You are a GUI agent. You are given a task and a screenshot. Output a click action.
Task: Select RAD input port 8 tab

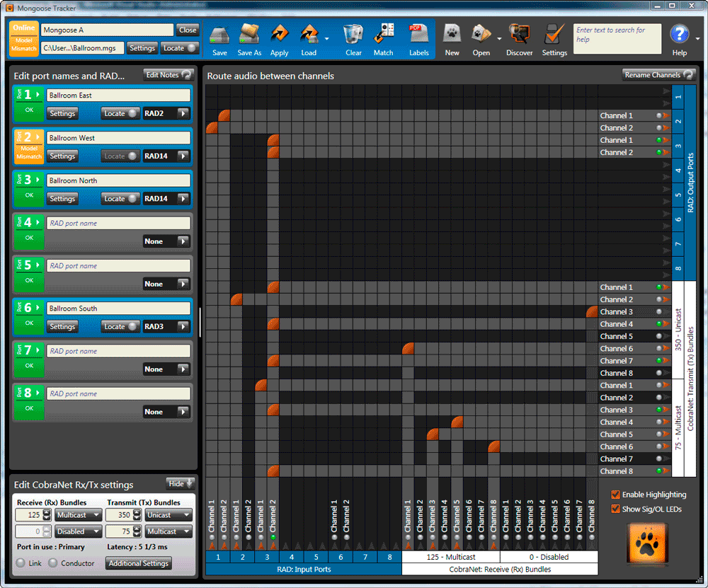(389, 557)
